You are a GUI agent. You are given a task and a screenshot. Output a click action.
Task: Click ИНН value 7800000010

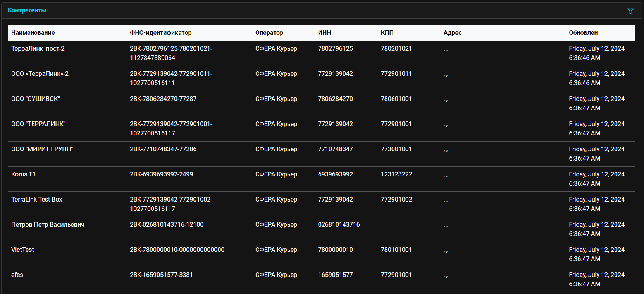(x=336, y=250)
